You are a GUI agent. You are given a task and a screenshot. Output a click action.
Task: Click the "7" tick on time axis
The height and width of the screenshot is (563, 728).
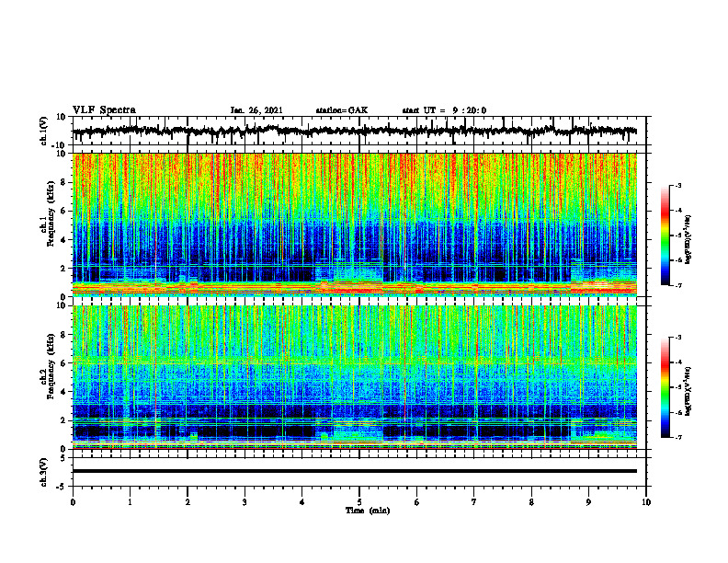pos(474,502)
